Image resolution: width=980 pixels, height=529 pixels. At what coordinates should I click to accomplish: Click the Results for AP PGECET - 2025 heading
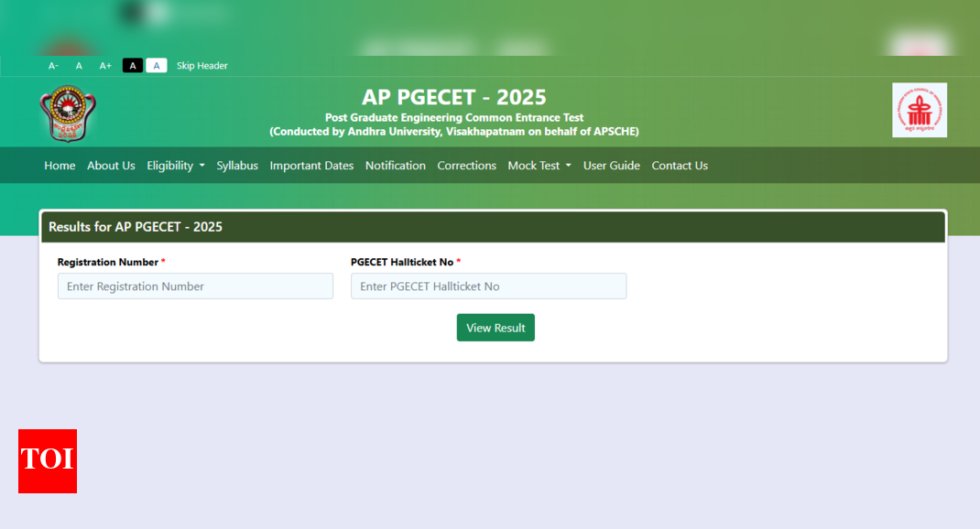coord(135,227)
